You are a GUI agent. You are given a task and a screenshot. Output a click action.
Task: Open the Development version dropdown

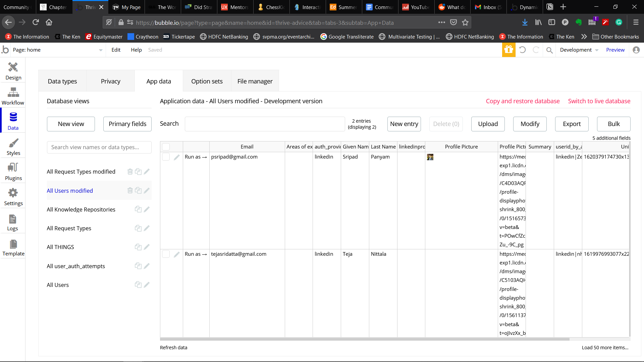[x=579, y=50]
